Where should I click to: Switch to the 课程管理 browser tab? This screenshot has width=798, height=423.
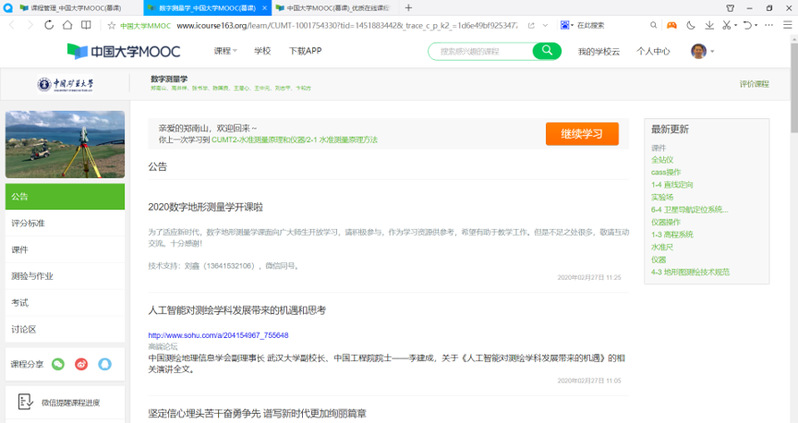[70, 7]
